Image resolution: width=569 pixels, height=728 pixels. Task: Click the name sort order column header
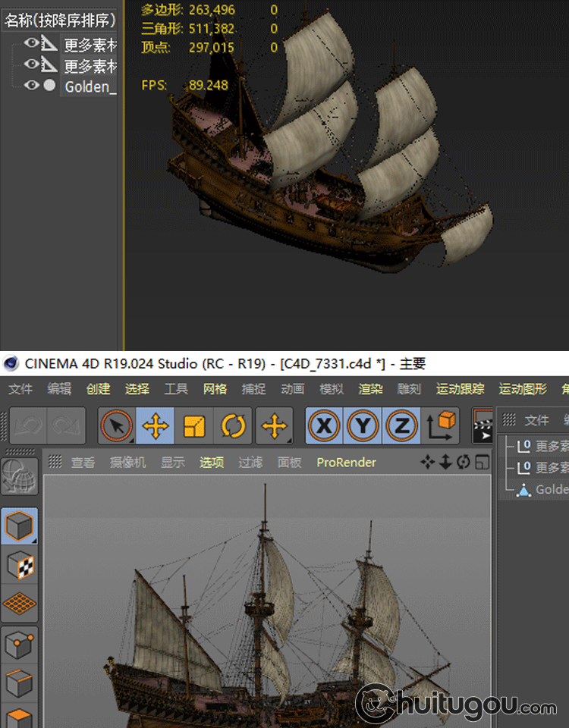[60, 20]
